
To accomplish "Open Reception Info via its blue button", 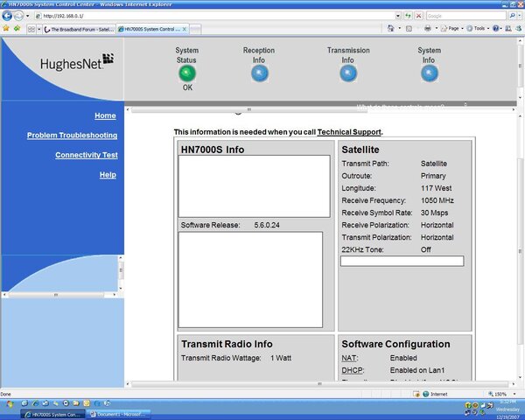I will tap(260, 73).
